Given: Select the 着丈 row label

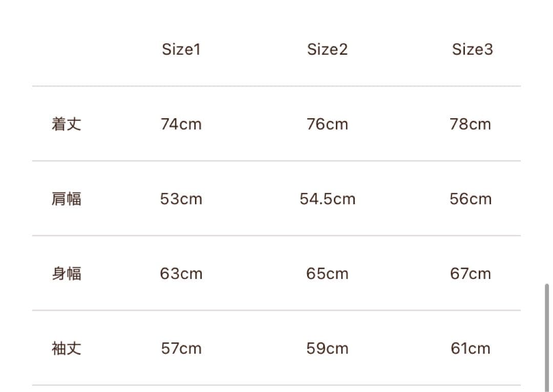Looking at the screenshot, I should point(67,124).
